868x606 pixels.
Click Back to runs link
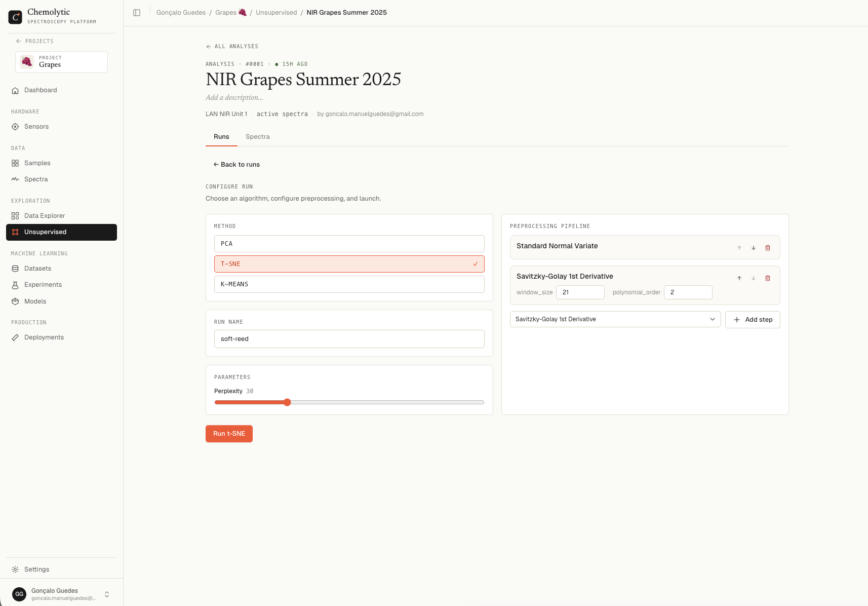(x=236, y=165)
